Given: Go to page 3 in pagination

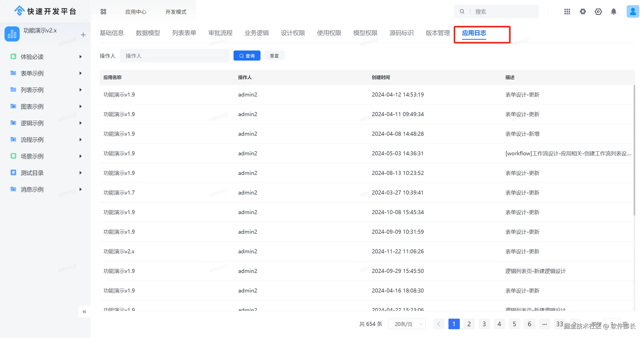Looking at the screenshot, I should (484, 324).
